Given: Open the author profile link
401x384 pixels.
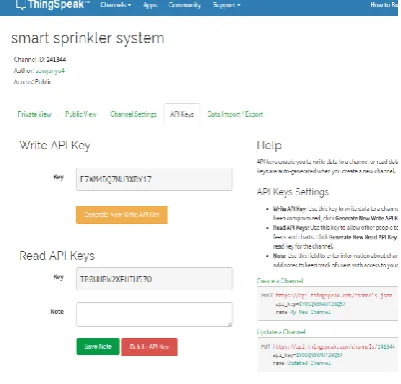Looking at the screenshot, I should click(x=50, y=71).
